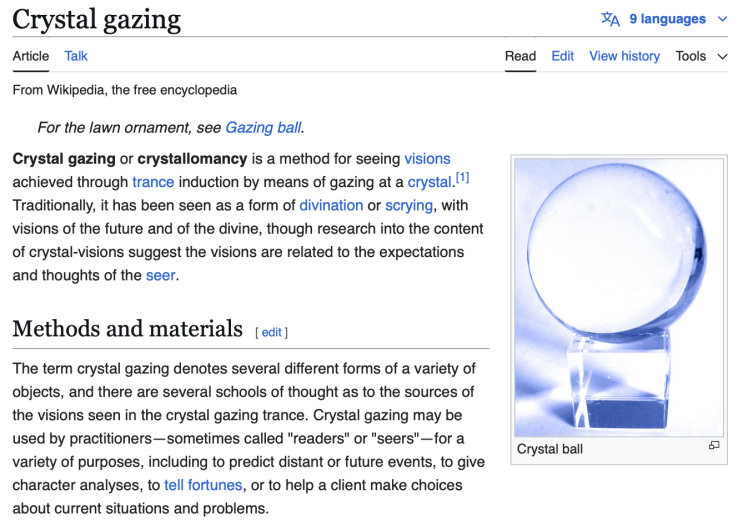This screenshot has height=524, width=743.
Task: Select the Read tab
Action: point(520,56)
